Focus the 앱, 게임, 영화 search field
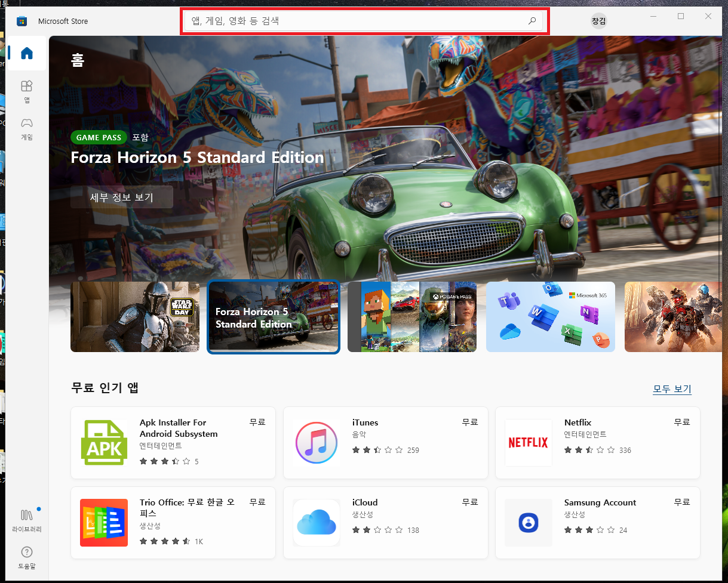The height and width of the screenshot is (583, 728). point(364,21)
